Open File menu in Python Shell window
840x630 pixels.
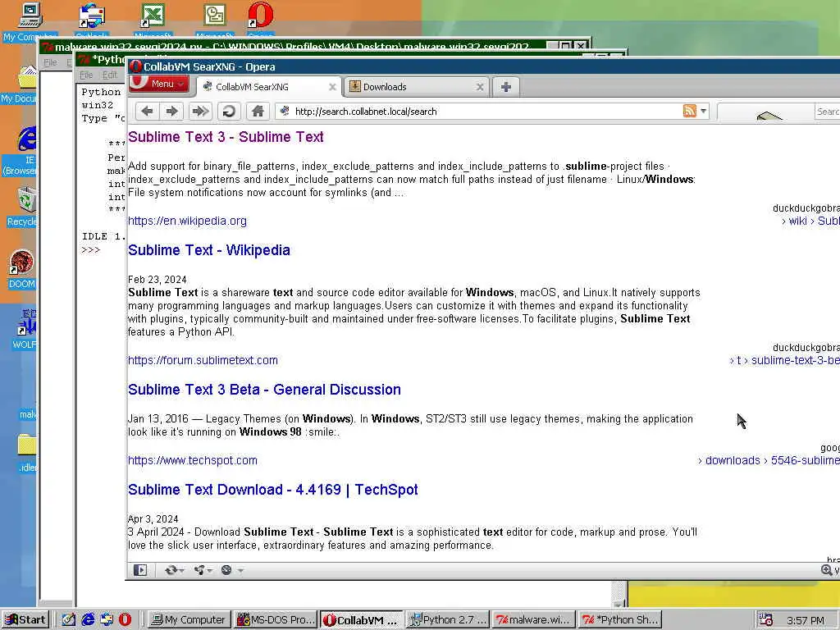(85, 75)
